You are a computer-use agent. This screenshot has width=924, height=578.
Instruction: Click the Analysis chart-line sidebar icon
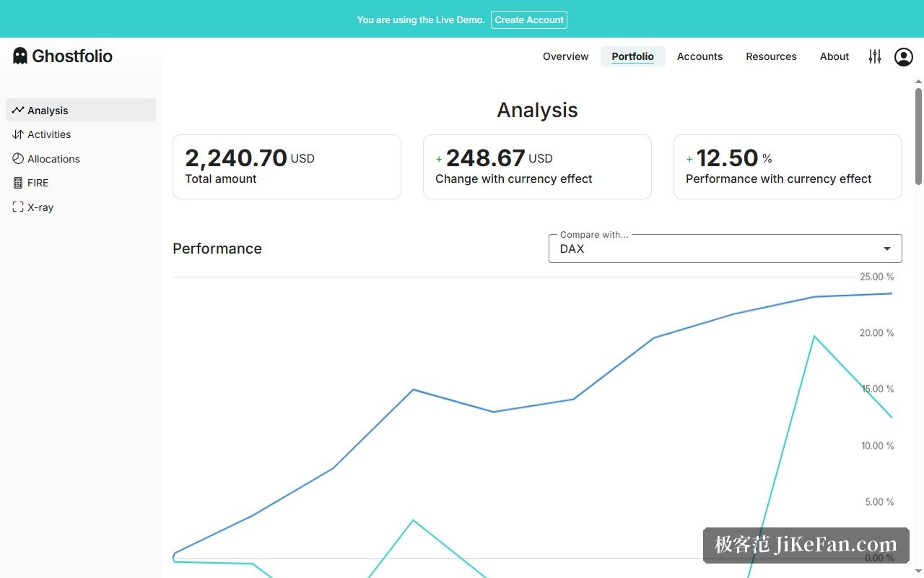18,110
